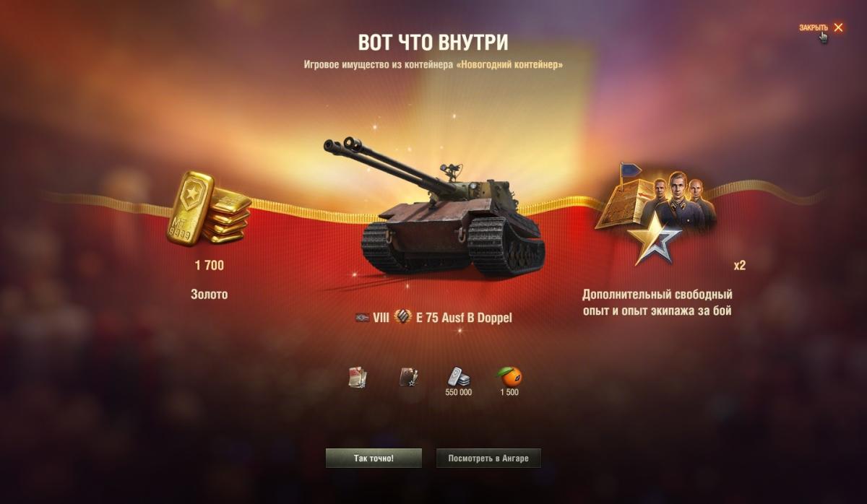Click the gold bars reward icon

[210, 208]
